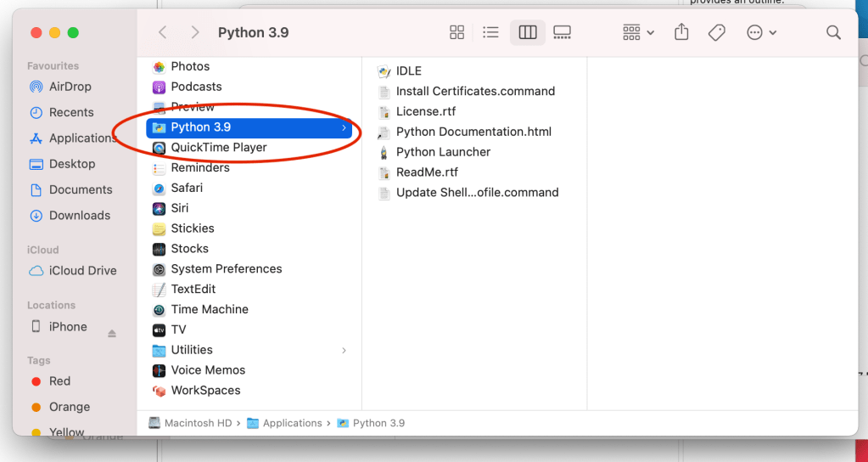The width and height of the screenshot is (868, 462).
Task: Select the License.rtf file
Action: click(x=425, y=111)
